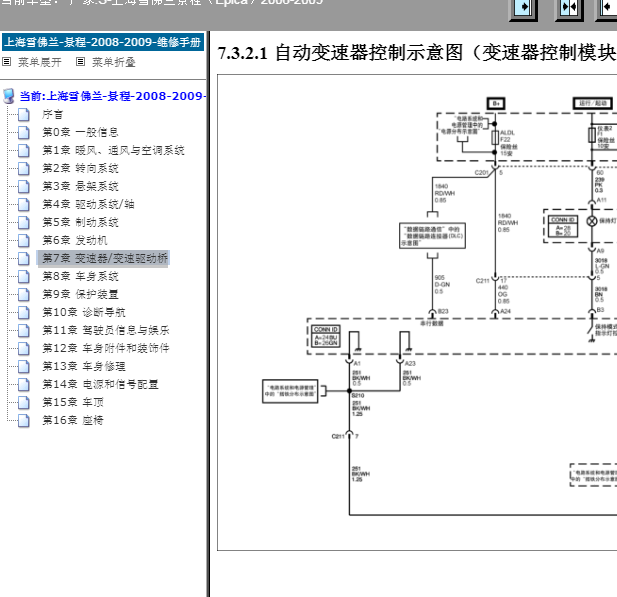Open the 上海雪佛兰-景程-2008-2009-维修手册 header

(x=103, y=42)
